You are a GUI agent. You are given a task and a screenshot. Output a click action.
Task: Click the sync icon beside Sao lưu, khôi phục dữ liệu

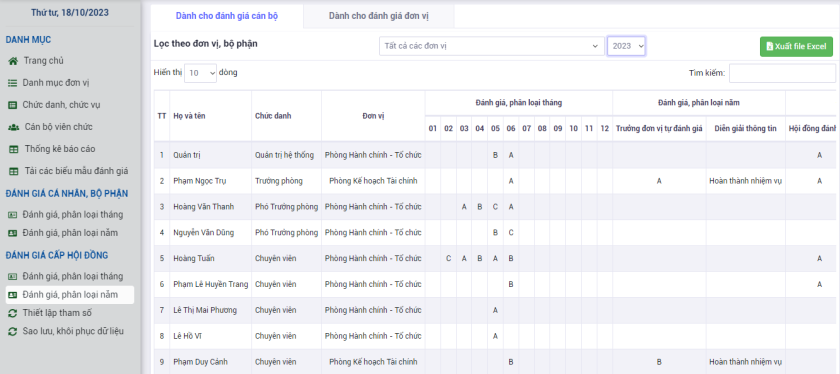[13, 331]
